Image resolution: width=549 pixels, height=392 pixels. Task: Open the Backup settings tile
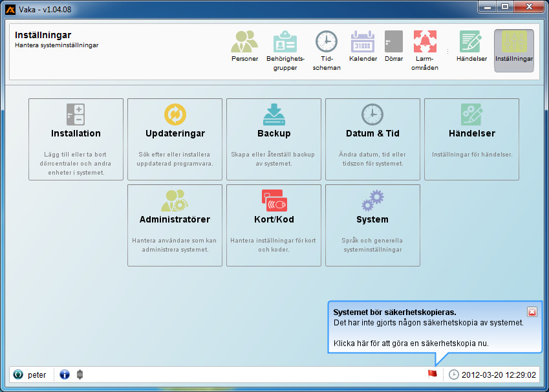tap(274, 139)
